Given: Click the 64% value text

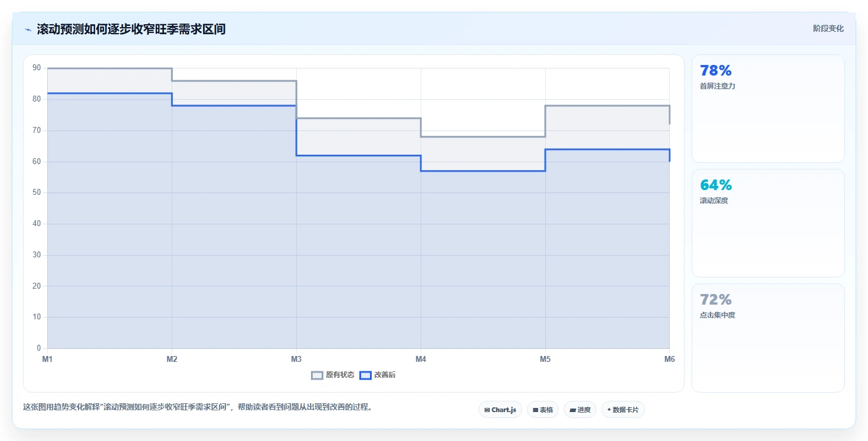Looking at the screenshot, I should (x=716, y=185).
